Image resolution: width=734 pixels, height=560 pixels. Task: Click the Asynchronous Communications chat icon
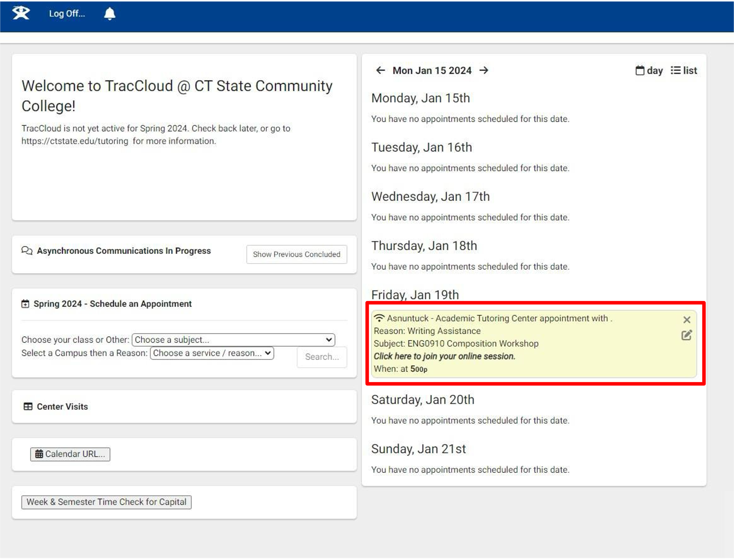pyautogui.click(x=27, y=250)
